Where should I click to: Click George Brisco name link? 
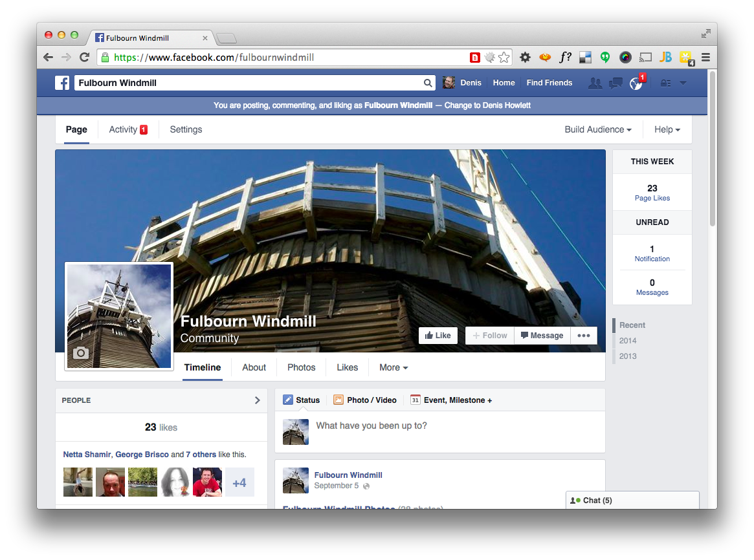[142, 455]
